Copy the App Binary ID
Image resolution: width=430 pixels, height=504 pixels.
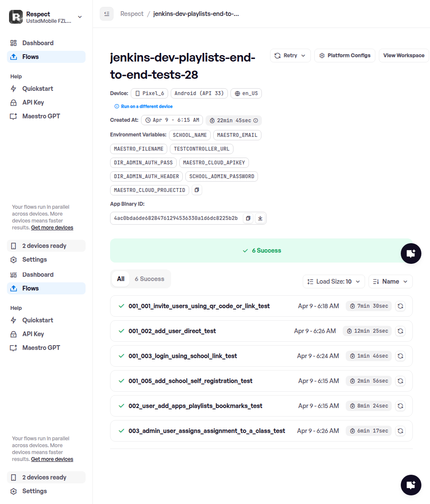tap(248, 218)
